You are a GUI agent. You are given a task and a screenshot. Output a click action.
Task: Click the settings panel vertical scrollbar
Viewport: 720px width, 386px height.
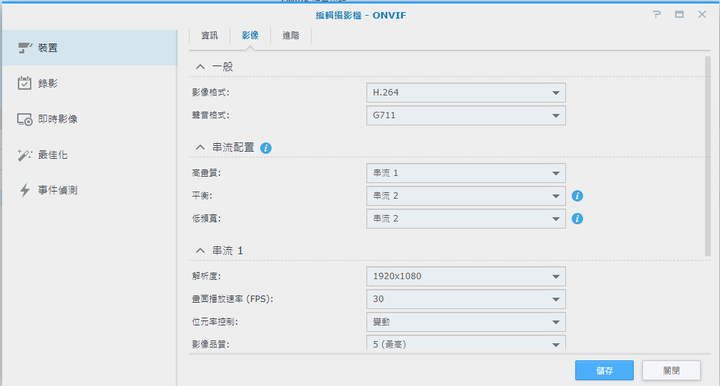point(708,156)
